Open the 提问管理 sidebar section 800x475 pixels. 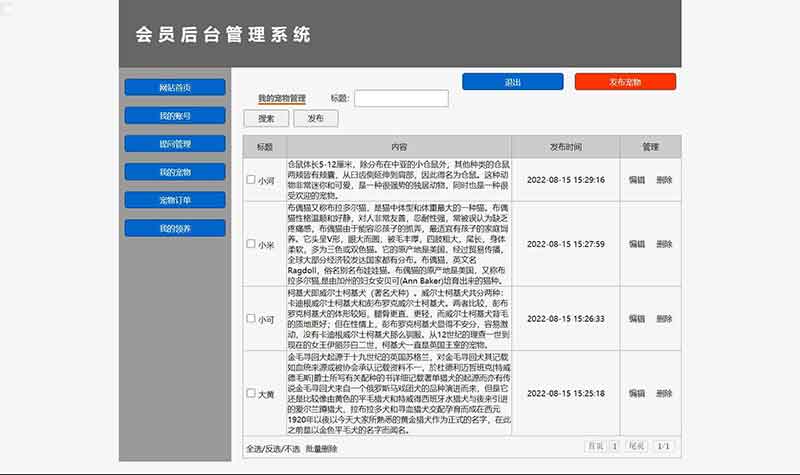175,144
